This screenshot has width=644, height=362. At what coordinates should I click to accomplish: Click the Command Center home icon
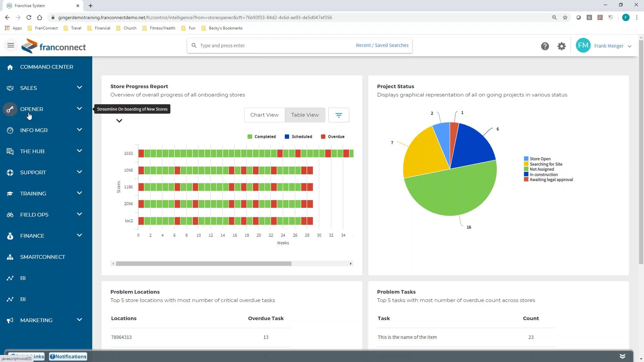click(10, 67)
